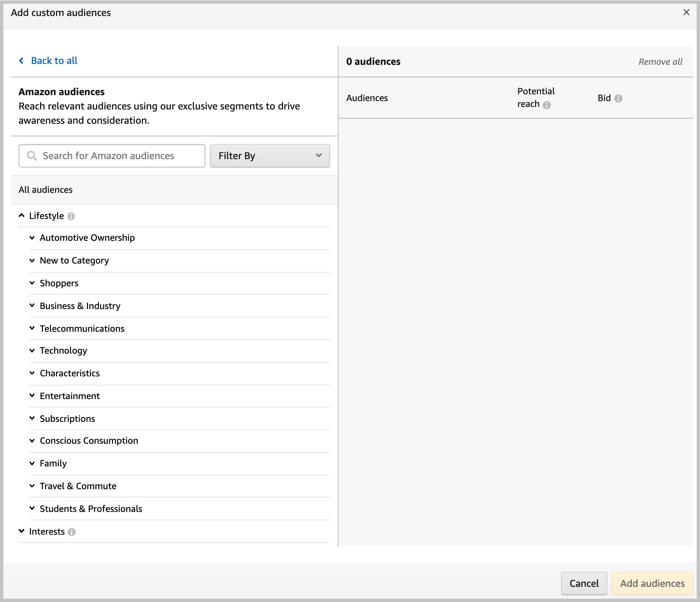Click the Potential reach info icon
Viewport: 700px width, 602px height.
(x=546, y=105)
